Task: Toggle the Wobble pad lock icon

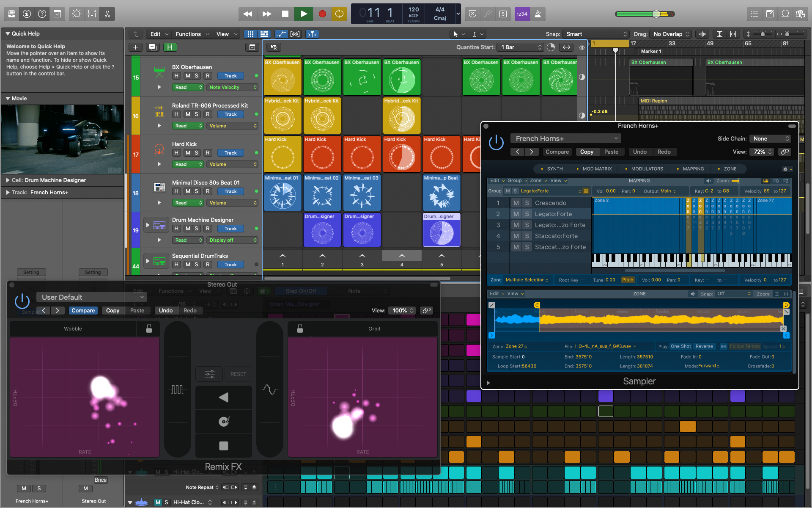Action: [x=149, y=329]
